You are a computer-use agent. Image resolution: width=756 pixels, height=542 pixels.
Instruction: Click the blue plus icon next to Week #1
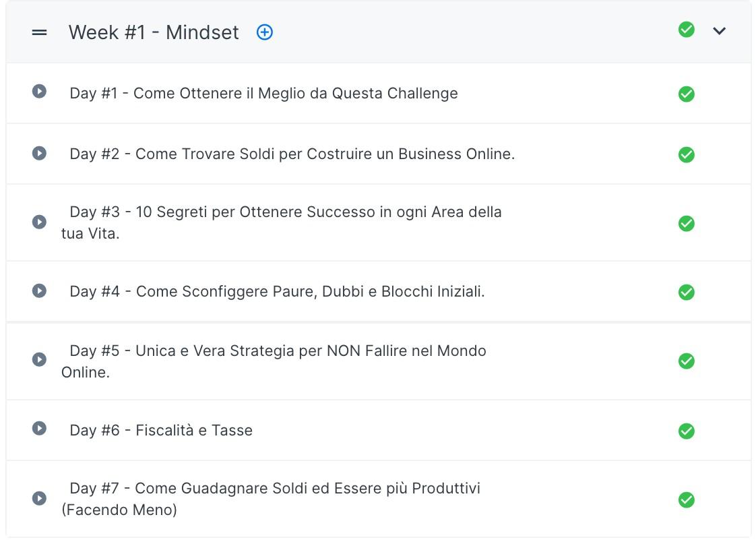[x=265, y=32]
